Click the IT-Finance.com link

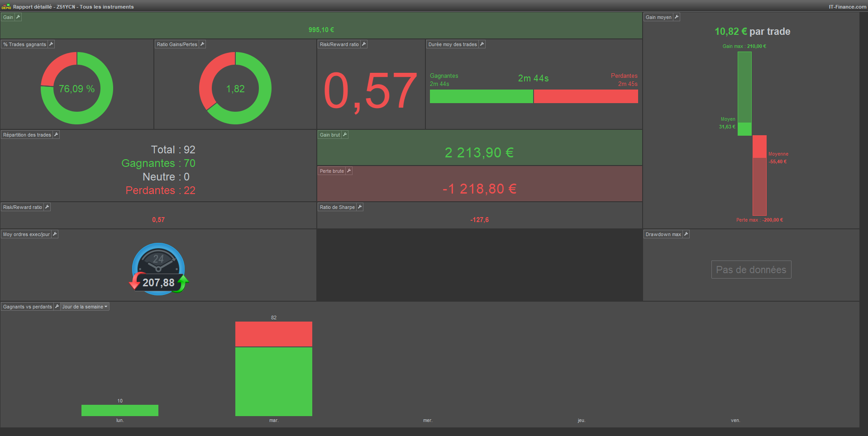point(847,7)
